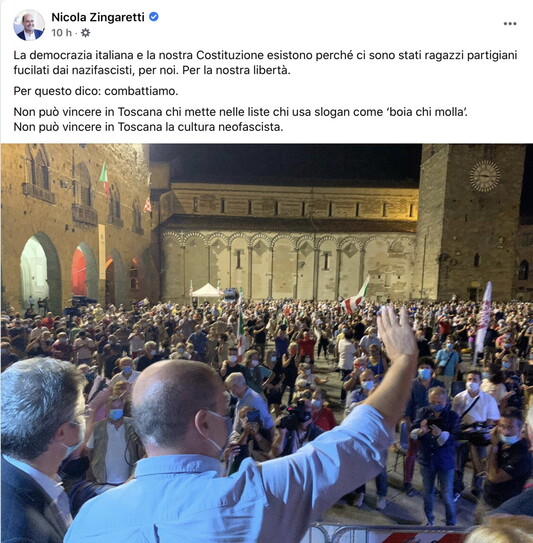
Task: Click the red-lit archway on left building
Action: coord(80,271)
